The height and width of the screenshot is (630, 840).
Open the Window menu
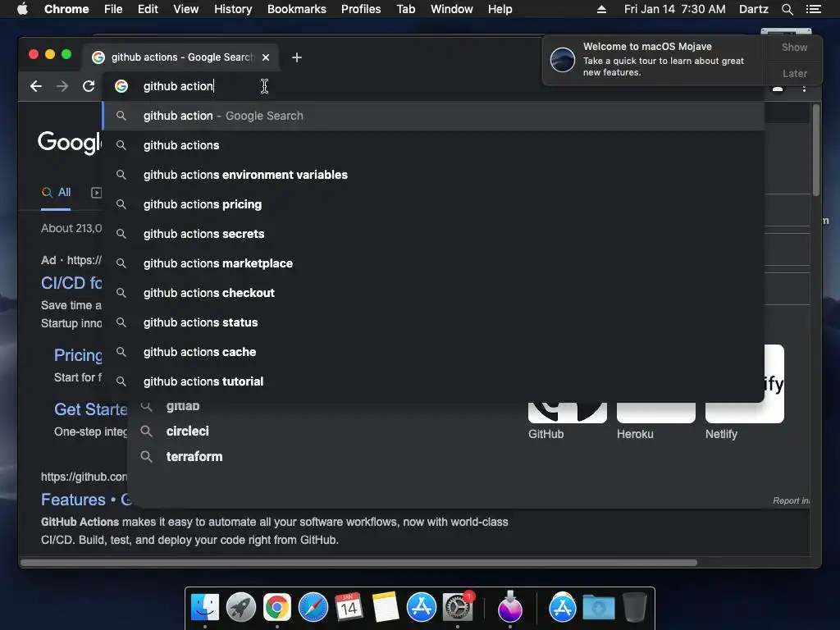tap(452, 9)
